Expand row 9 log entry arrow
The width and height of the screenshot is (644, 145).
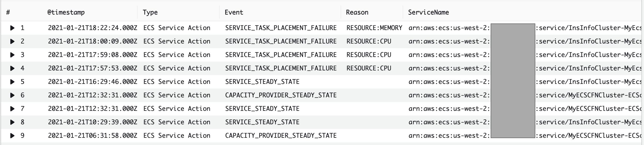coord(12,136)
